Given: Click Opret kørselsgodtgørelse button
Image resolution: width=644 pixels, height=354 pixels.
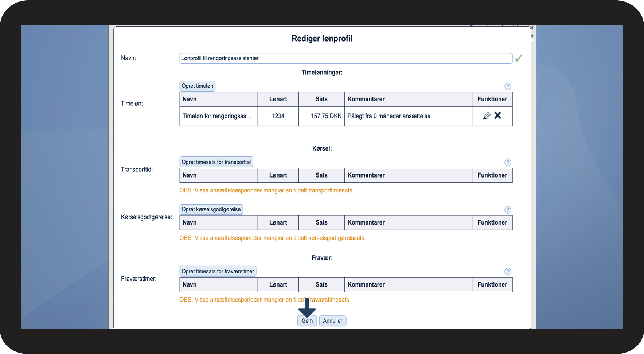Looking at the screenshot, I should [x=211, y=209].
